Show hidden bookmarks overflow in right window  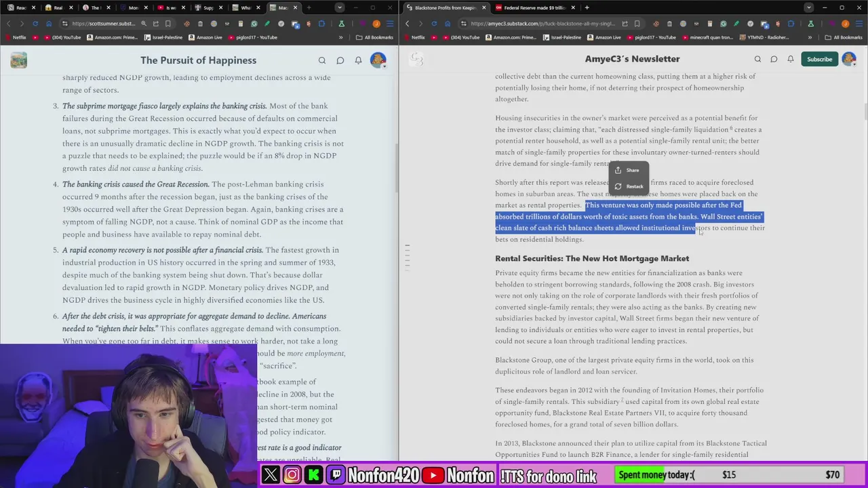pos(810,37)
